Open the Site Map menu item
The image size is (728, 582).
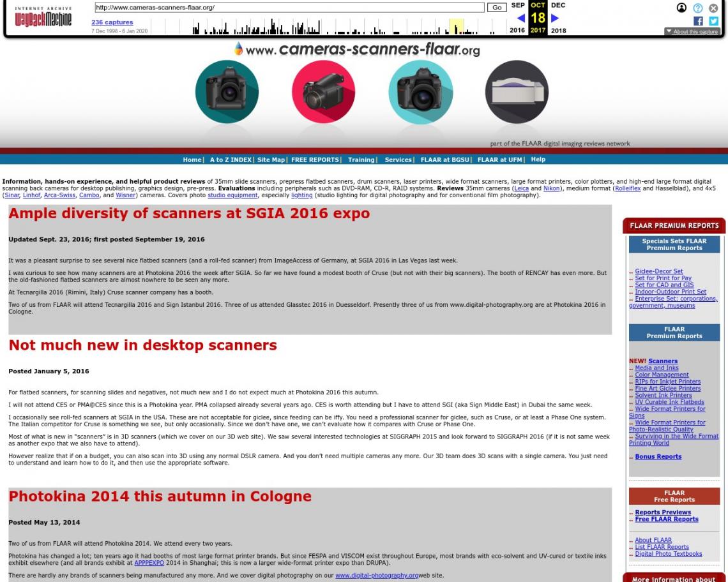(x=271, y=160)
